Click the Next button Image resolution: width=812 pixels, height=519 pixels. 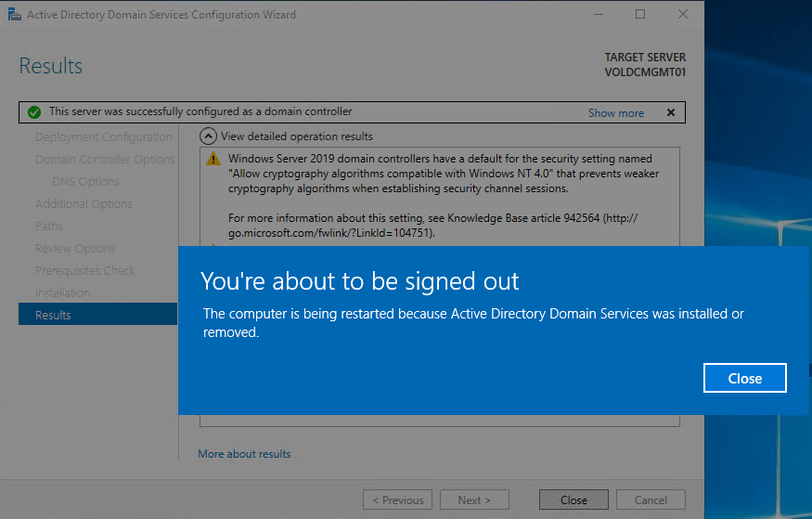475,500
